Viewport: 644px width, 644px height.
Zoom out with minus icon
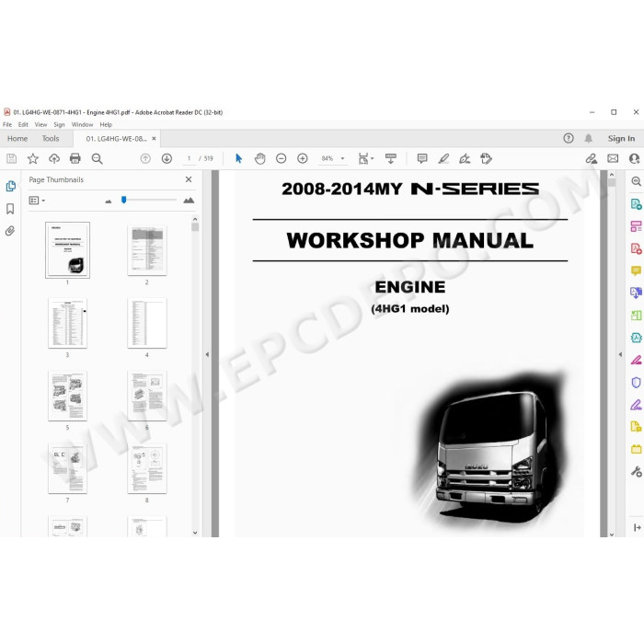[x=281, y=158]
